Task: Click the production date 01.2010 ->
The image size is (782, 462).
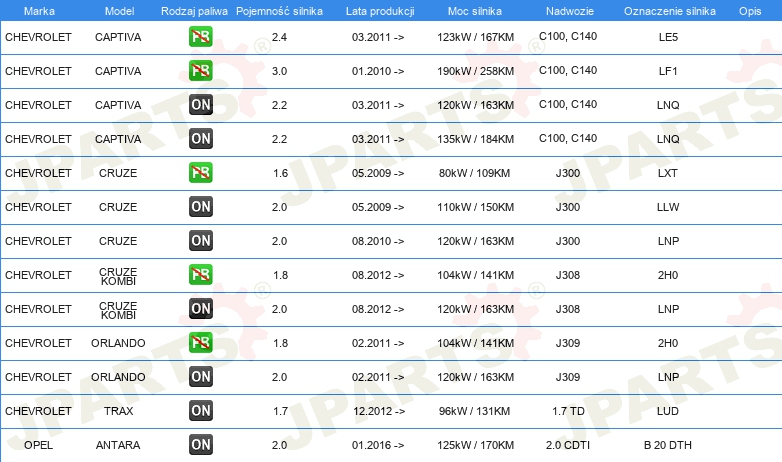Action: (x=378, y=71)
